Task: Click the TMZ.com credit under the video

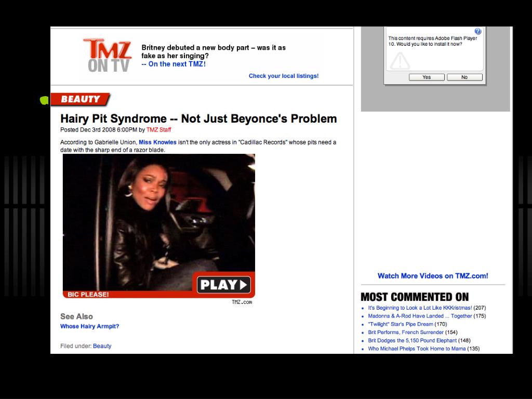Action: pos(242,302)
